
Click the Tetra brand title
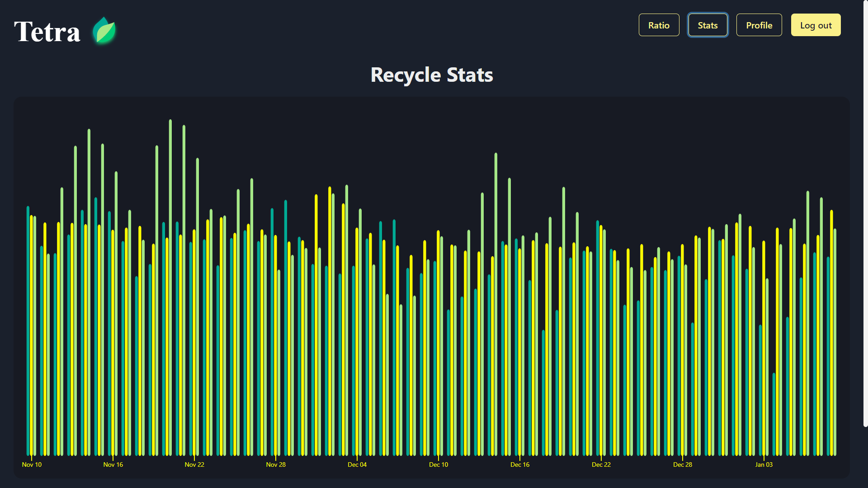click(47, 32)
